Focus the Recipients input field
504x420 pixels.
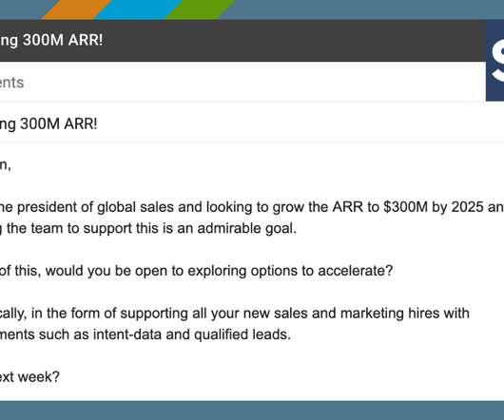(242, 83)
